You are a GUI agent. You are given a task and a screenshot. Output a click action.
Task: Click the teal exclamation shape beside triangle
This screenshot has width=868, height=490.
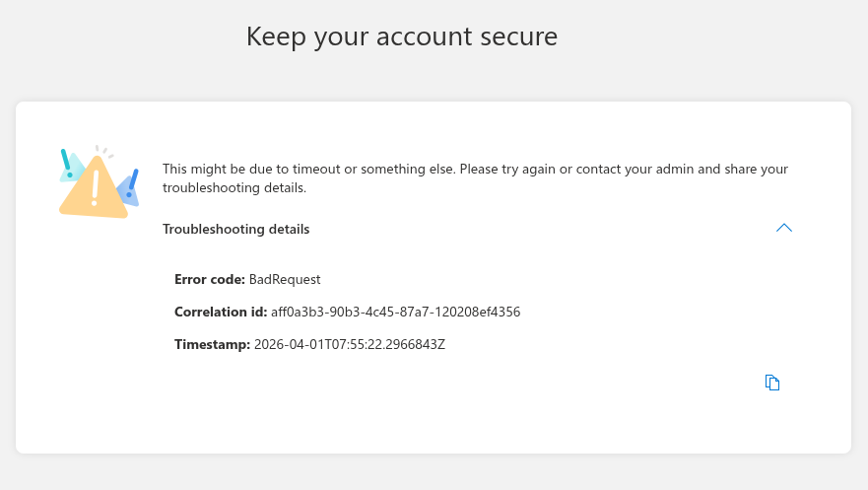pyautogui.click(x=67, y=165)
